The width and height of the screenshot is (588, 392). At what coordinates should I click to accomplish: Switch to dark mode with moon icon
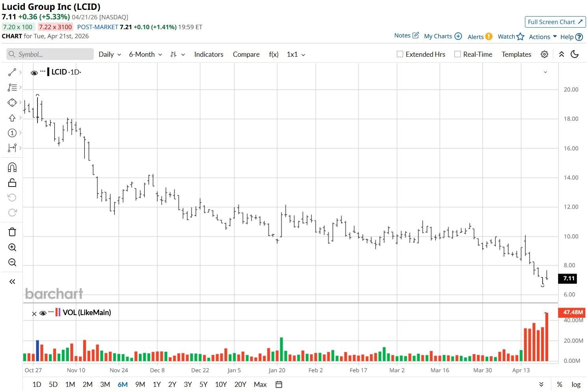tap(575, 54)
